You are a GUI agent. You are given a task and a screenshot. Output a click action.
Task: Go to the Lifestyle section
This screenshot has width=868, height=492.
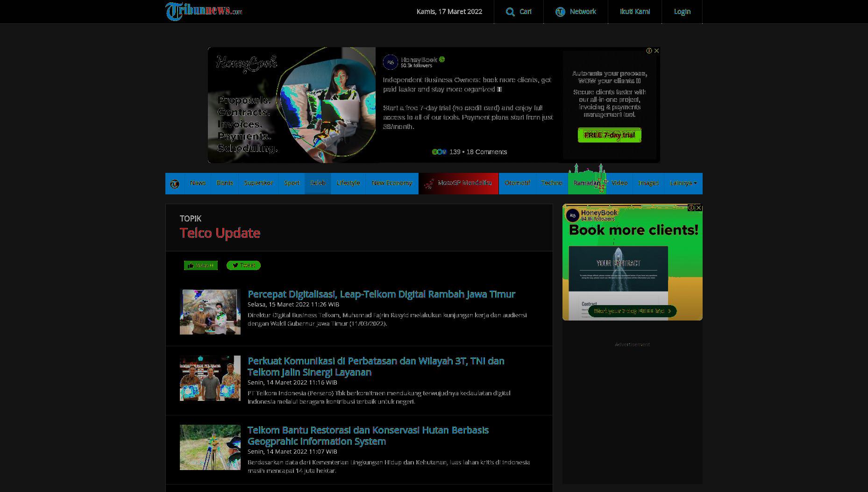click(x=348, y=183)
